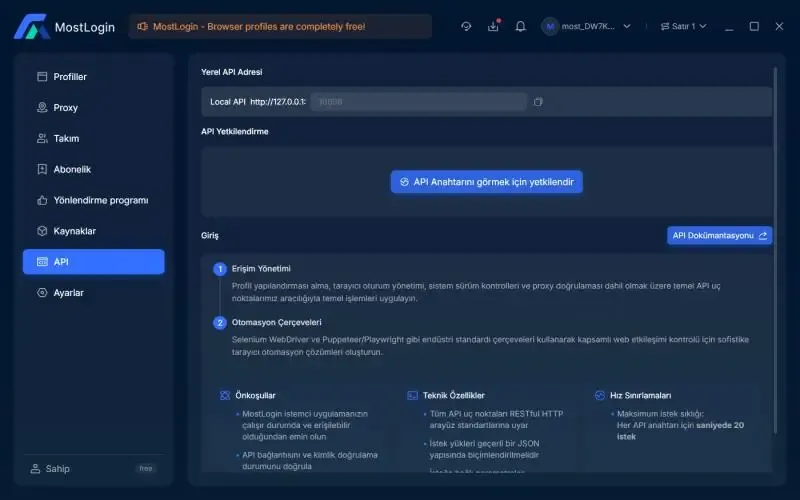Open the Takım menu item

94,138
